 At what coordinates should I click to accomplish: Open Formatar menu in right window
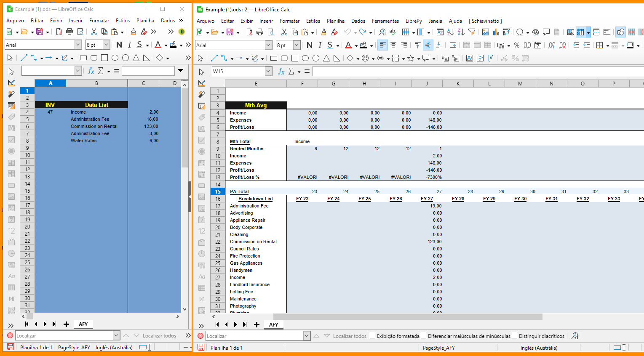(290, 21)
